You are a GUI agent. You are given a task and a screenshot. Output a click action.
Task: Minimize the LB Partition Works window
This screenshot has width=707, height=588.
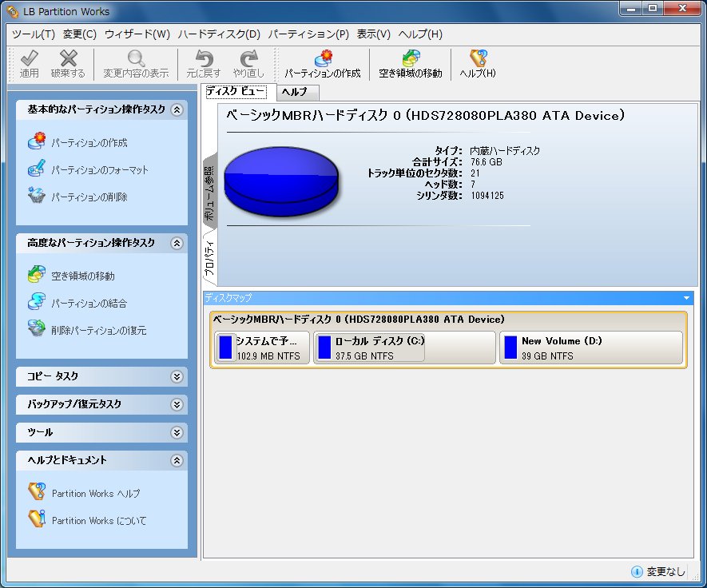[631, 8]
